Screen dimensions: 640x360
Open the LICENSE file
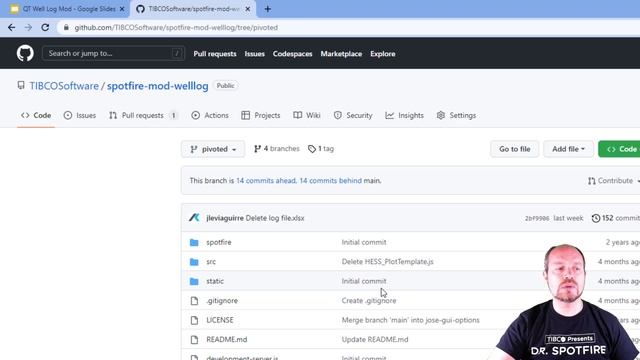point(220,320)
